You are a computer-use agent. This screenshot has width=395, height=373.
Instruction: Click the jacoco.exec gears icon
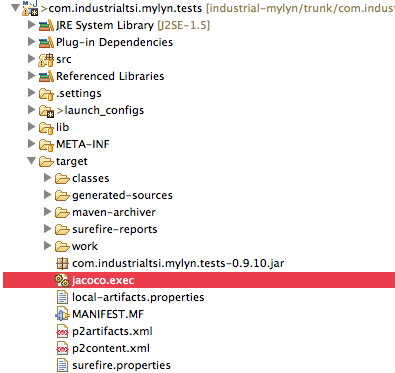62,281
